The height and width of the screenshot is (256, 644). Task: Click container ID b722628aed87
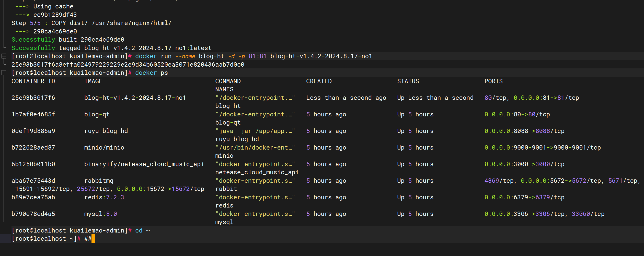click(x=33, y=148)
